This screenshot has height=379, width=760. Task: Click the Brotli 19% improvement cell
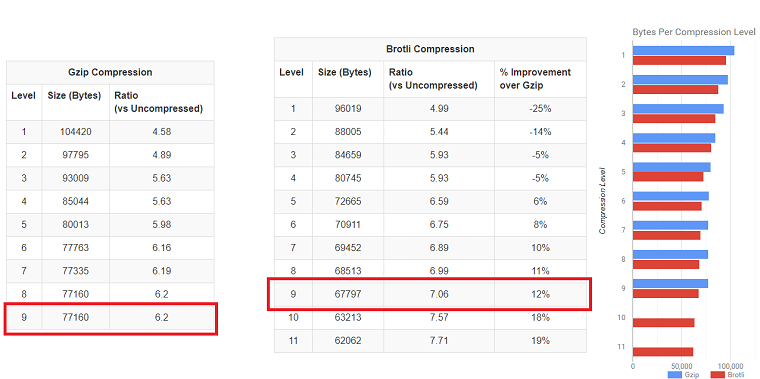[x=540, y=341]
